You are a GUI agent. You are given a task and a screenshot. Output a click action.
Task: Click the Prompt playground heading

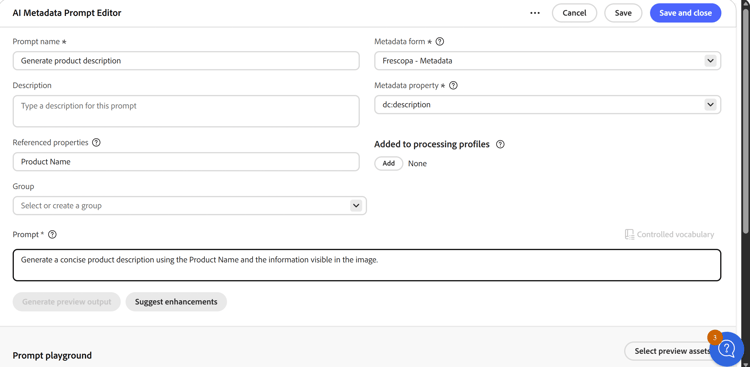point(52,356)
